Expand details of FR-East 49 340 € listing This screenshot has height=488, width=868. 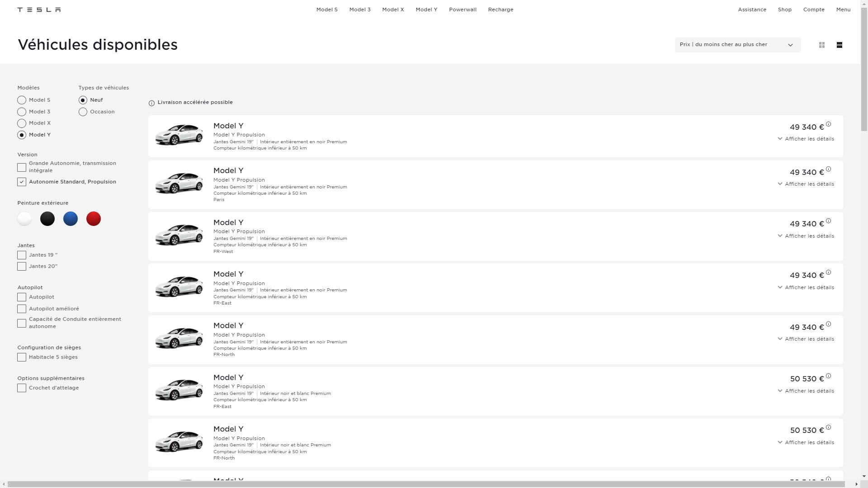806,287
